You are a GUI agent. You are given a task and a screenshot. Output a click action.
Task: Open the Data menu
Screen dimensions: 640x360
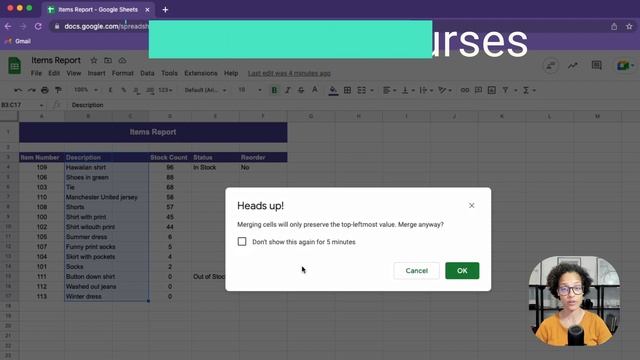pos(147,73)
